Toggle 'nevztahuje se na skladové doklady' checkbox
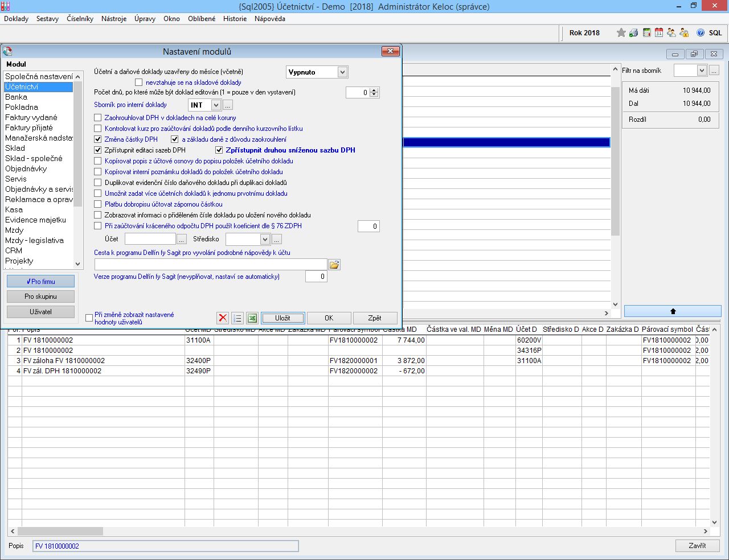Screen dimensions: 729x560 click(138, 83)
